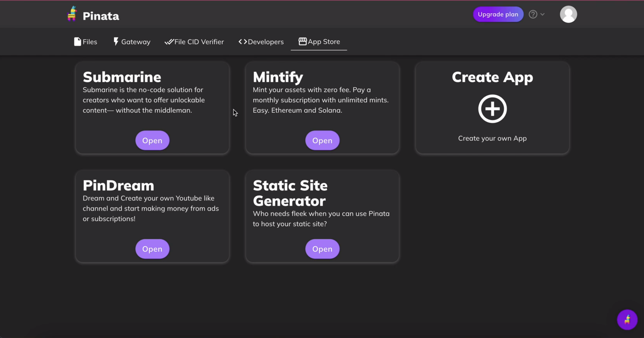This screenshot has width=644, height=338.
Task: Click the double checkmark verifier icon
Action: pos(169,42)
